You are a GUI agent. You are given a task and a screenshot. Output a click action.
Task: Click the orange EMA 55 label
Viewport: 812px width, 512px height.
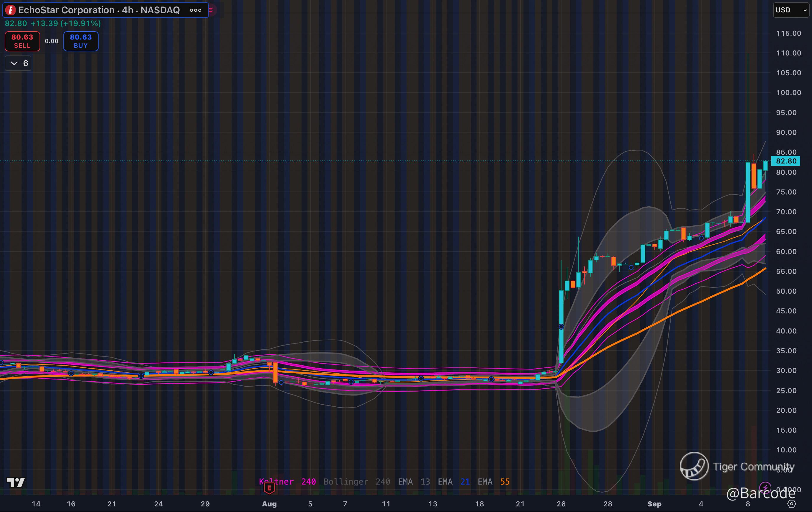493,482
